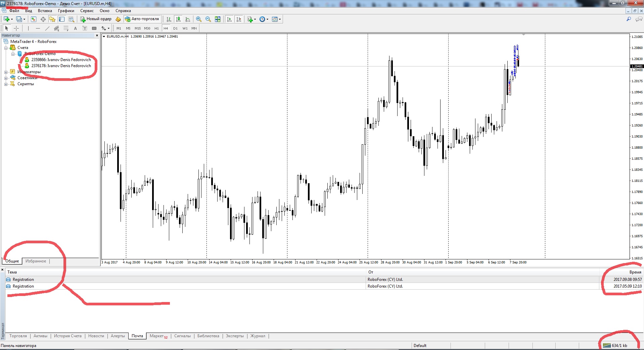Show the Market Watch window
644x350 pixels.
(x=33, y=19)
